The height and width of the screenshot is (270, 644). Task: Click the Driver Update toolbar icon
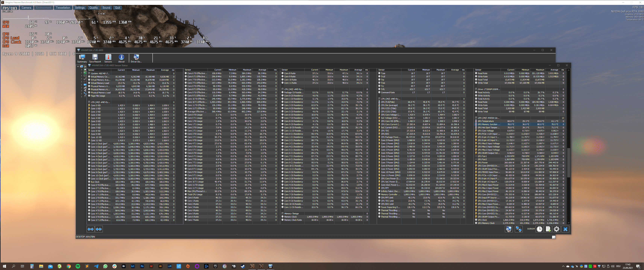click(136, 58)
